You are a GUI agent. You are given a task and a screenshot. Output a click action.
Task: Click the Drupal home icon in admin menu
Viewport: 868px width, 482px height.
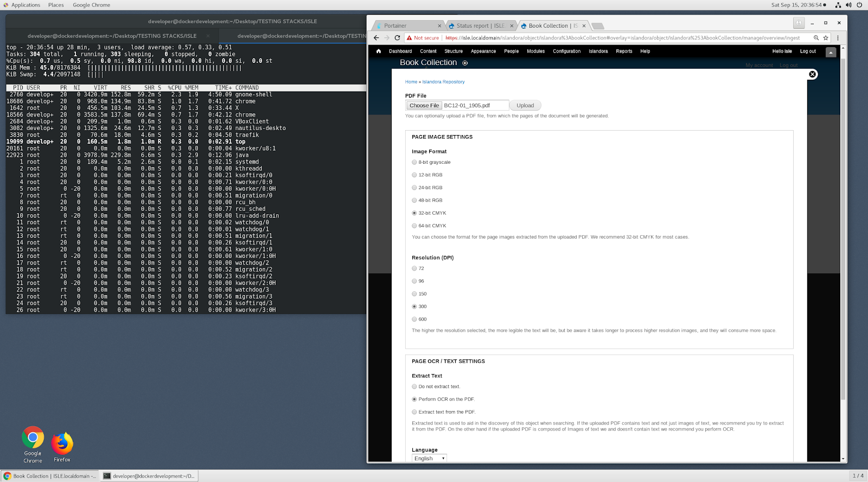(379, 51)
